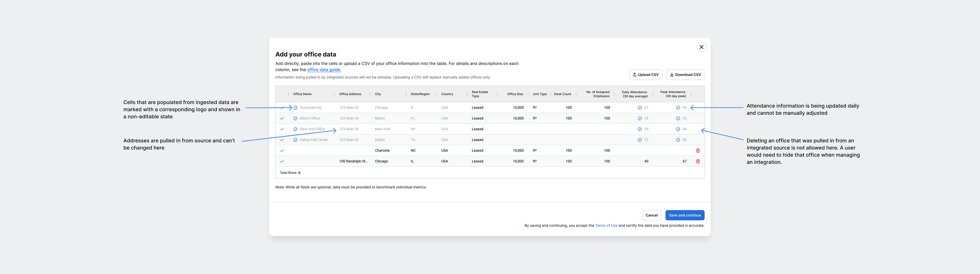This screenshot has height=274, width=980.
Task: Click green checkmark on Miami Office row
Action: (282, 118)
